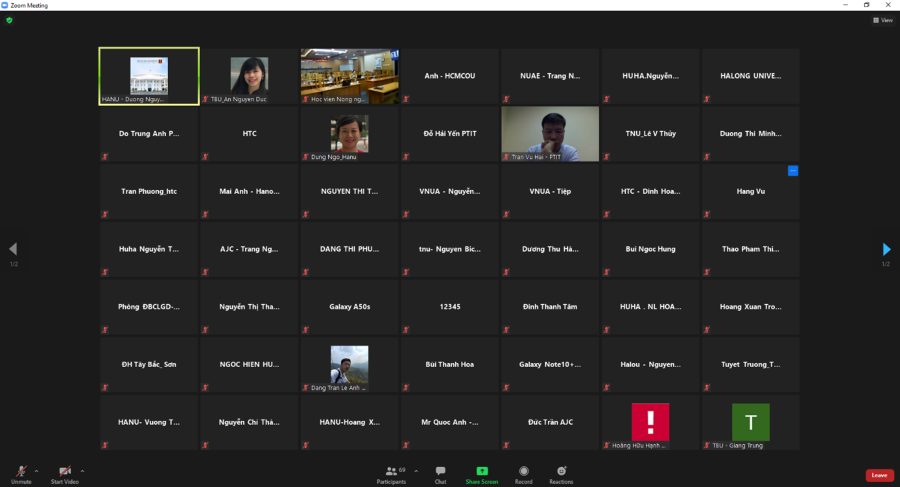Click the HTC participant tile

[x=249, y=134]
